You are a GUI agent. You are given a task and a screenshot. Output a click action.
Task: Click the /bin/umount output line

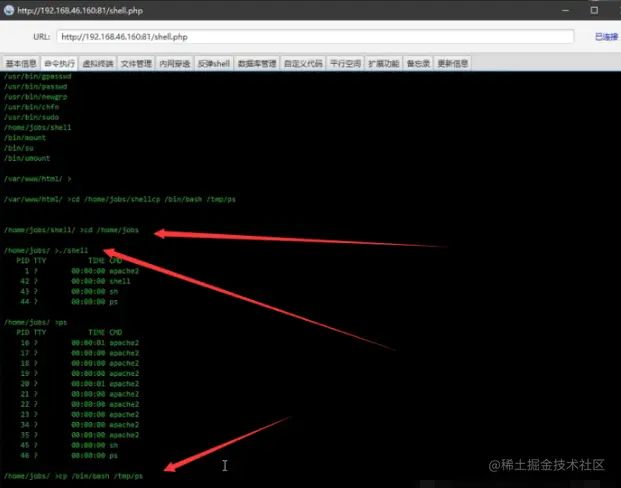(27, 158)
